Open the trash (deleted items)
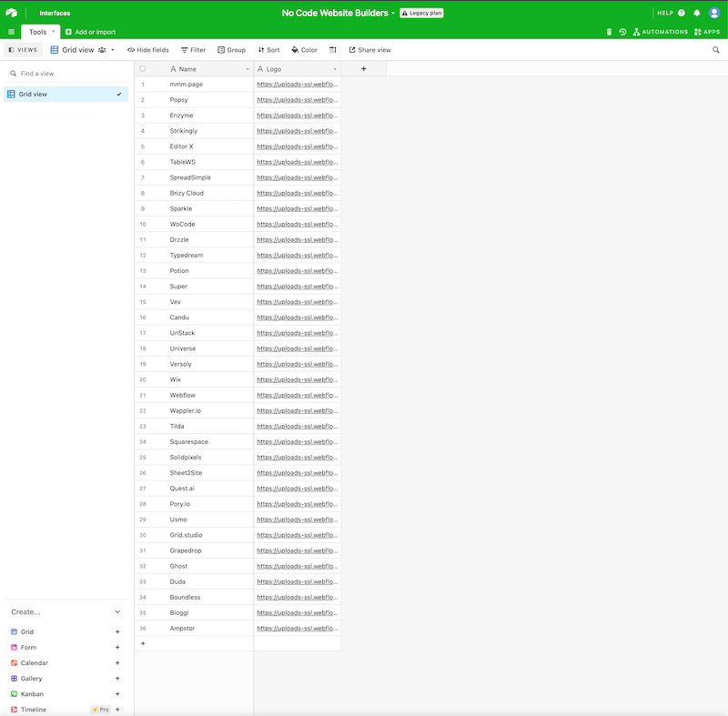The image size is (728, 716). click(609, 31)
